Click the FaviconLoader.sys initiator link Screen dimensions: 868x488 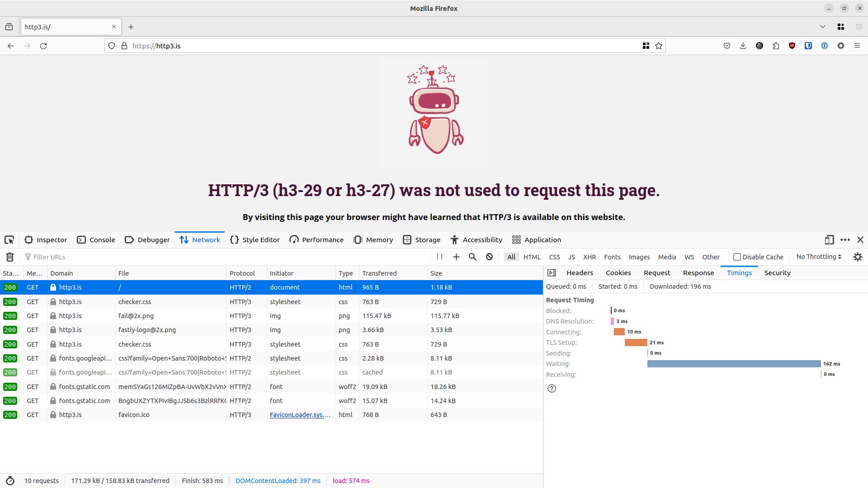tap(300, 415)
